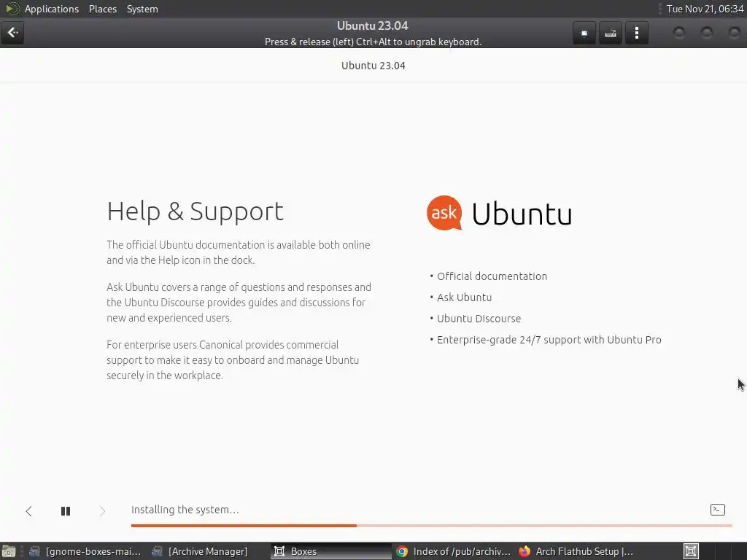Click the Enterprise-grade 24/7 support bullet
This screenshot has height=560, width=747.
pyautogui.click(x=549, y=340)
